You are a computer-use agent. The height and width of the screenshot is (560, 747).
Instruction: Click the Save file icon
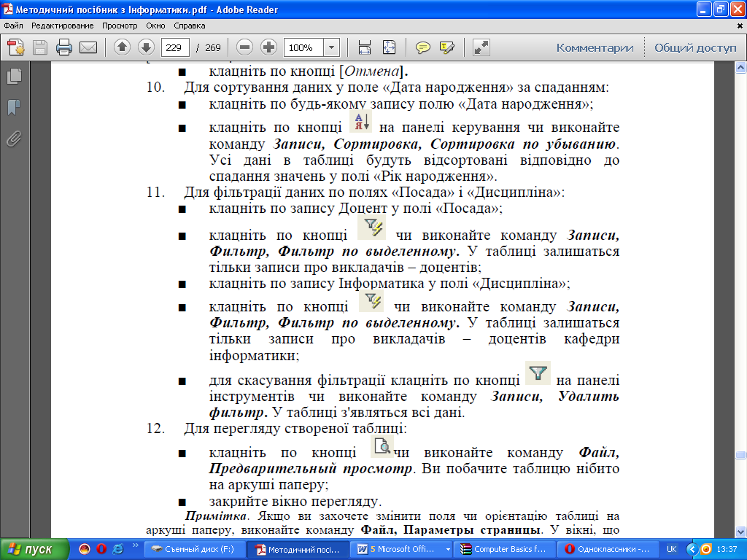40,47
